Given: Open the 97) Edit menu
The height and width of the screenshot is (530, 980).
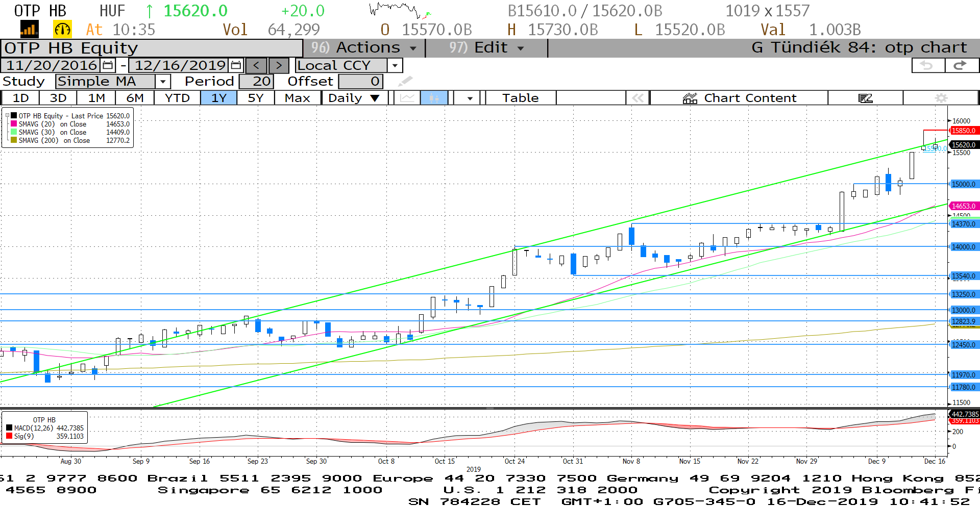Looking at the screenshot, I should [486, 48].
